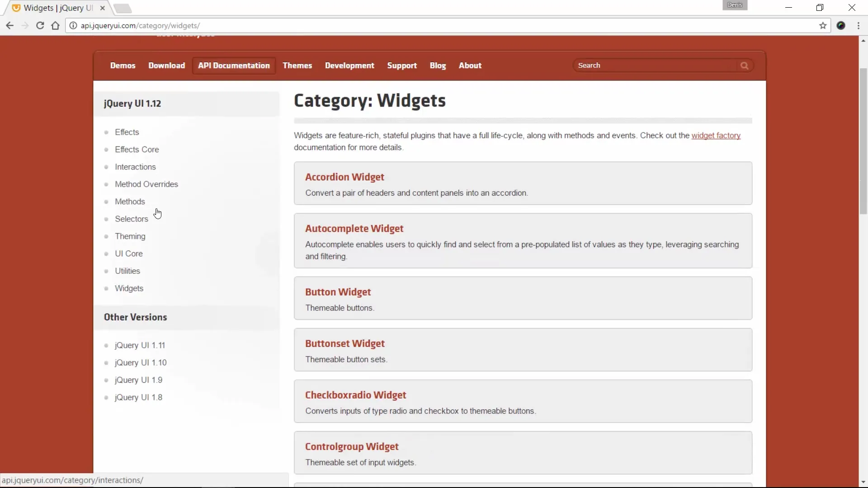Viewport: 868px width, 488px height.
Task: Click the scrollbar down arrow
Action: pyautogui.click(x=863, y=482)
